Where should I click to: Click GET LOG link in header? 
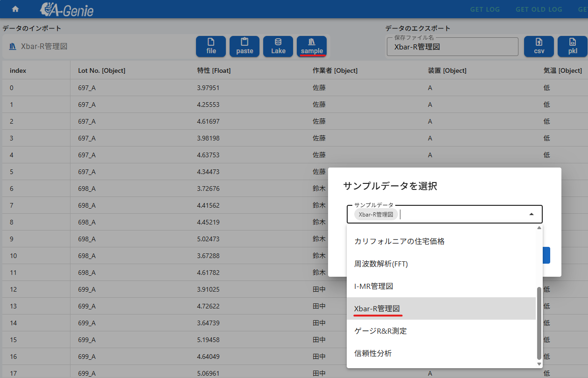pos(485,9)
